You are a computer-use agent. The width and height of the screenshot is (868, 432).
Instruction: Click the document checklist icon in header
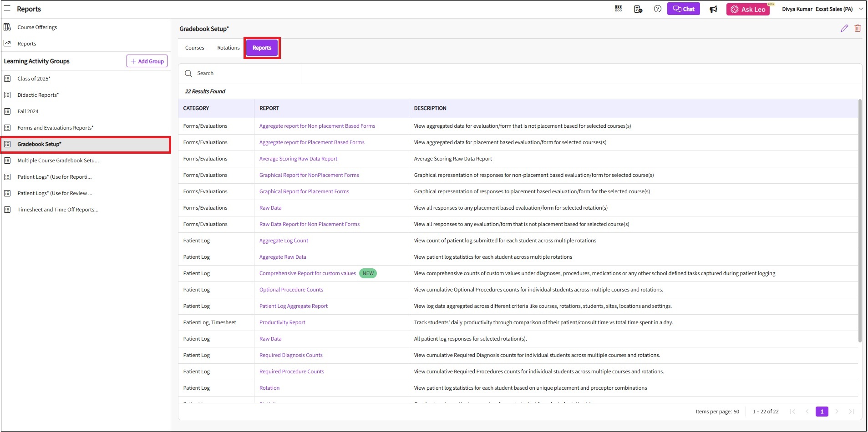638,9
